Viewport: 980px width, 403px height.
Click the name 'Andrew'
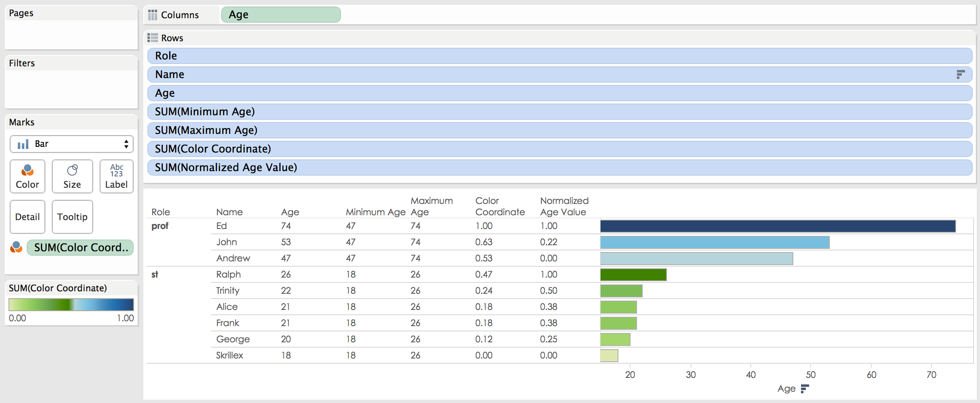tap(233, 259)
